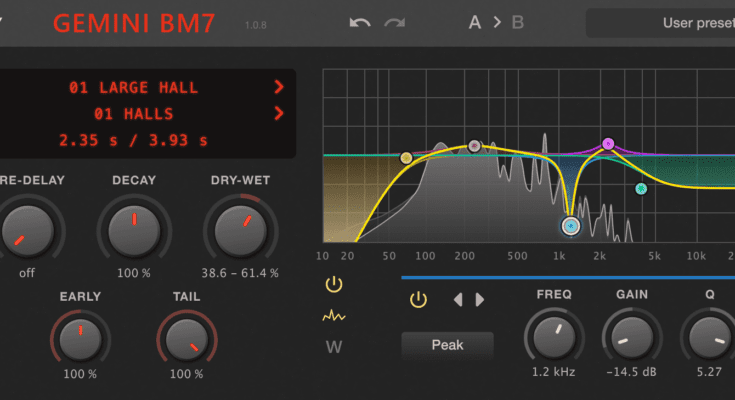Switch to the B comparison state
Screen dimensions: 735x400
[518, 23]
